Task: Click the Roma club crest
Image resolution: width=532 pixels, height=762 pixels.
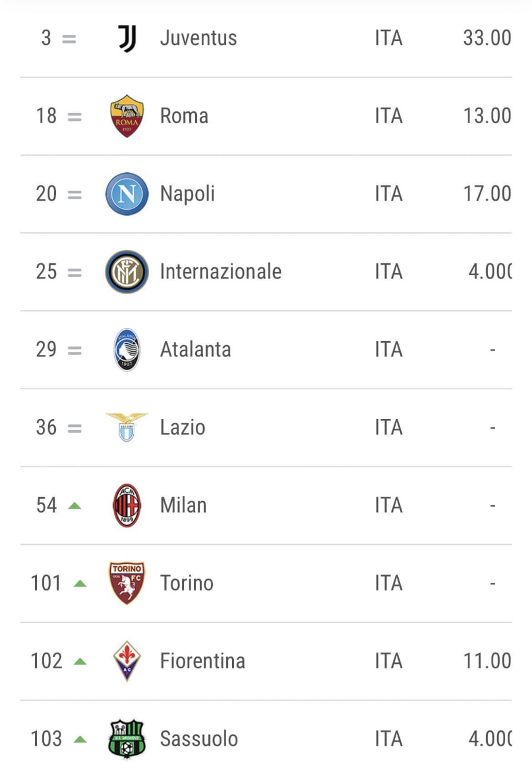Action: [x=127, y=116]
